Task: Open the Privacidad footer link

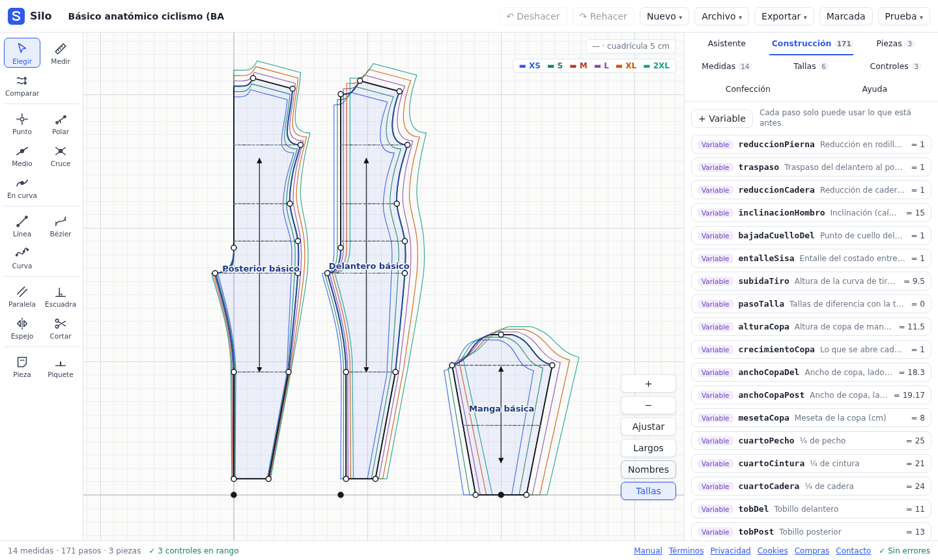Action: (730, 551)
